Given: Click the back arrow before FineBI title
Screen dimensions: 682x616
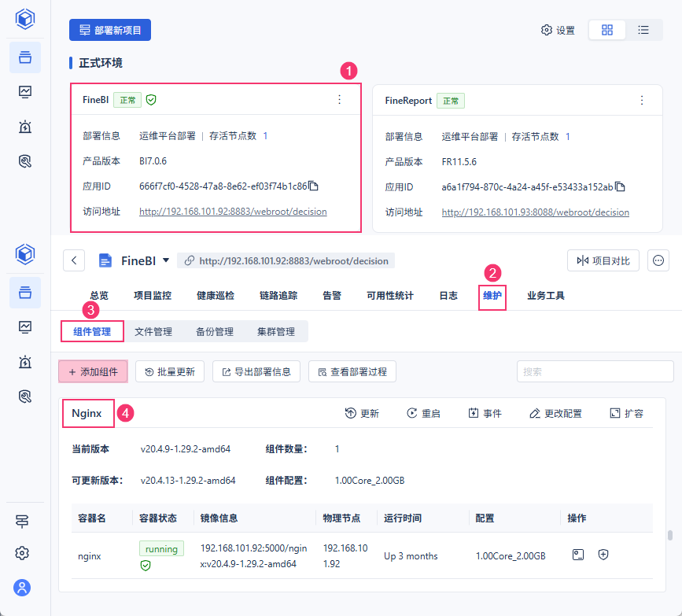Looking at the screenshot, I should pos(74,260).
